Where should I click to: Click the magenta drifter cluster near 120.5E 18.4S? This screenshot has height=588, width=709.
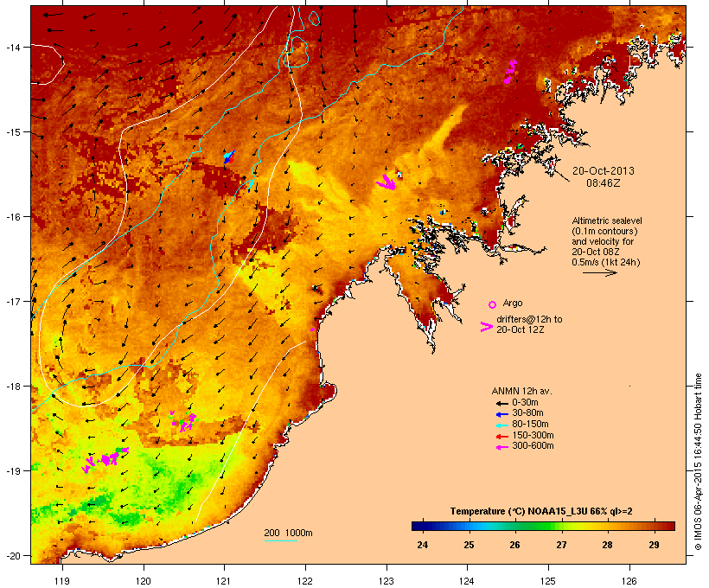pyautogui.click(x=183, y=422)
